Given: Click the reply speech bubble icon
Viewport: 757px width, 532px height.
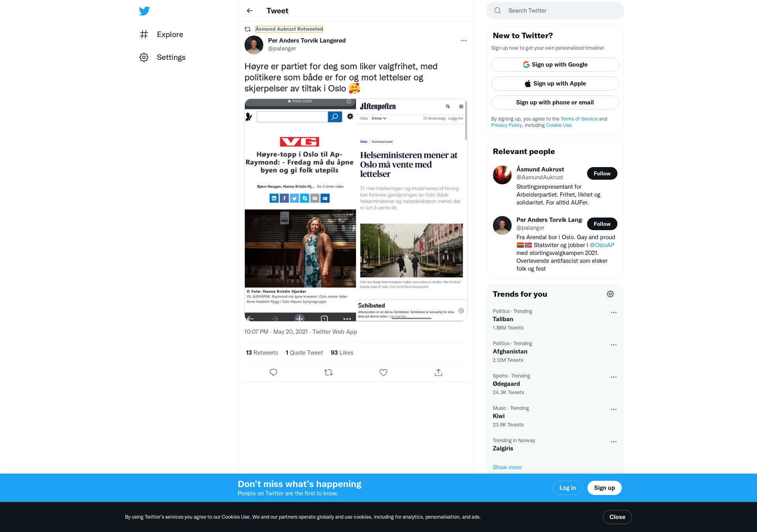Looking at the screenshot, I should (x=273, y=372).
